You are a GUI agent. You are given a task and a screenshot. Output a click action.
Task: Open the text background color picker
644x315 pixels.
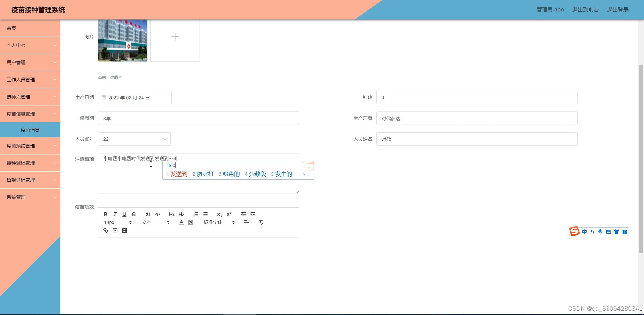point(191,222)
